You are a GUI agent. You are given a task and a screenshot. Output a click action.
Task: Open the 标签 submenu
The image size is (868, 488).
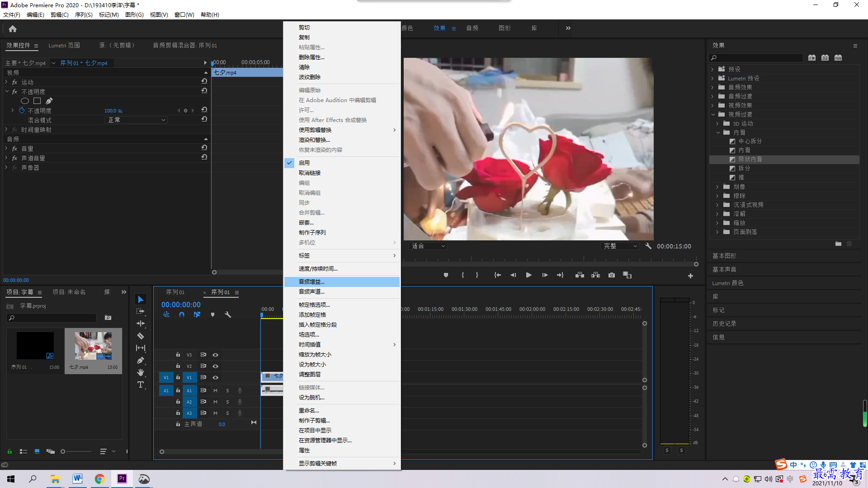coord(342,256)
